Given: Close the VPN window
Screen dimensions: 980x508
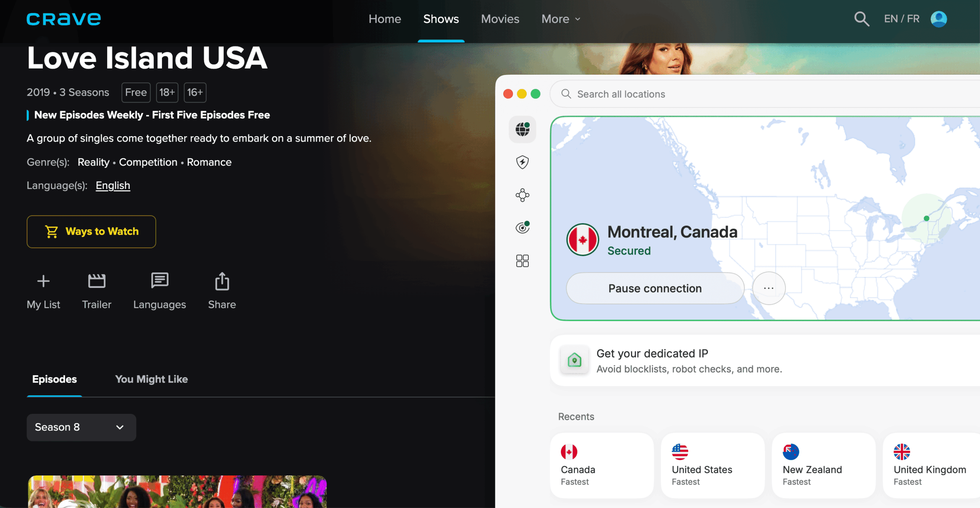Looking at the screenshot, I should [x=508, y=94].
